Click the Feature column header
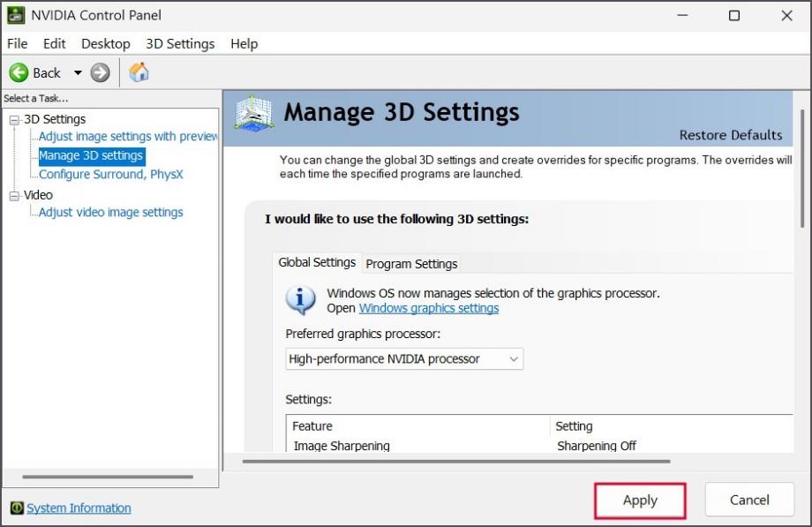This screenshot has width=812, height=527. 417,426
